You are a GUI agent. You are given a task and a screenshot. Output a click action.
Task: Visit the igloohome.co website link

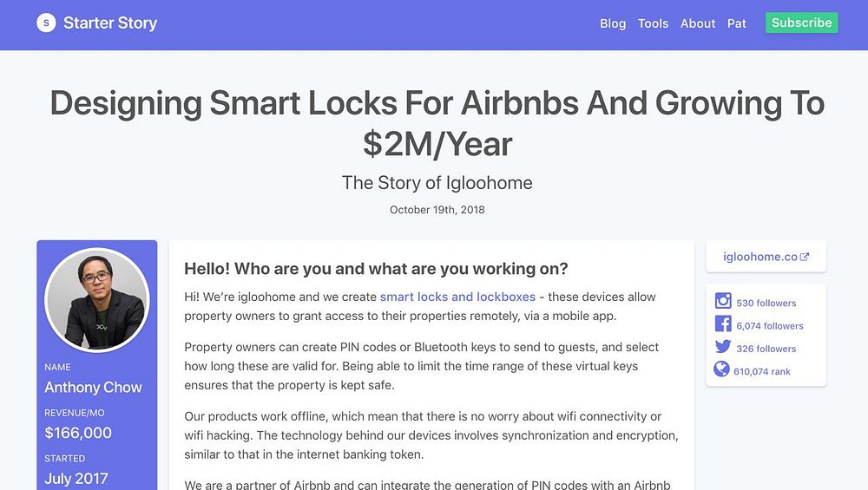(759, 257)
